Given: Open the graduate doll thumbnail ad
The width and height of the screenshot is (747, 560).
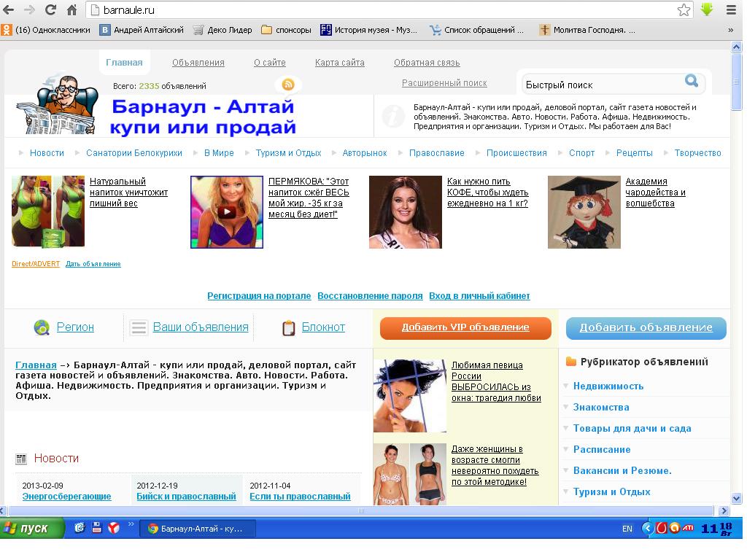Looking at the screenshot, I should 584,212.
